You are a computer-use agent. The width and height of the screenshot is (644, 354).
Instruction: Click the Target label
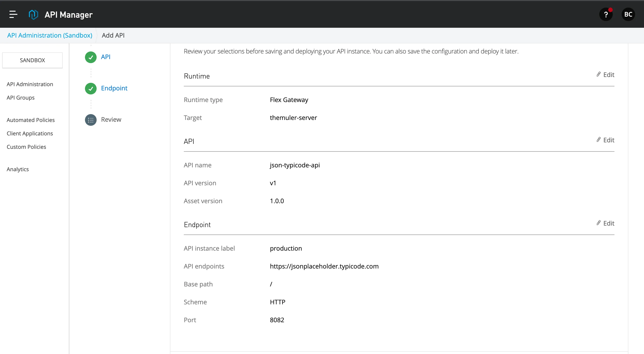click(x=193, y=117)
